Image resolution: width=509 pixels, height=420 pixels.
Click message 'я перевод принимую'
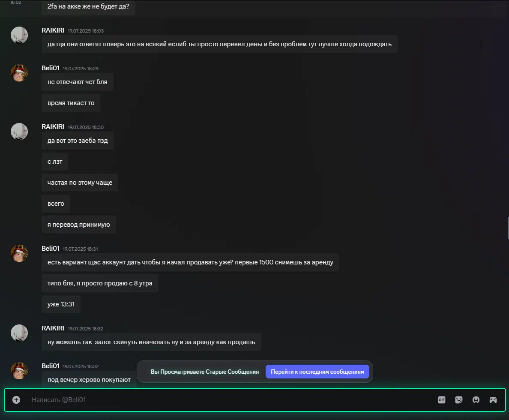click(78, 225)
